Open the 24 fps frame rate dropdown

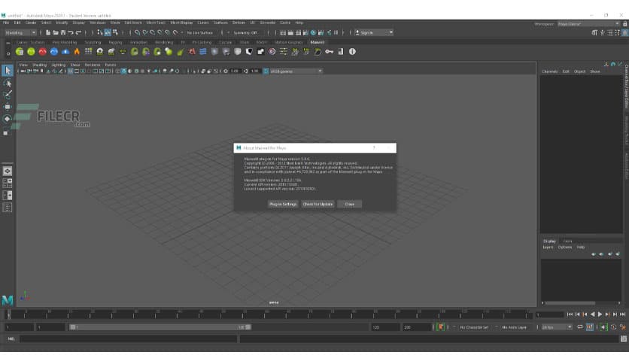tap(557, 327)
